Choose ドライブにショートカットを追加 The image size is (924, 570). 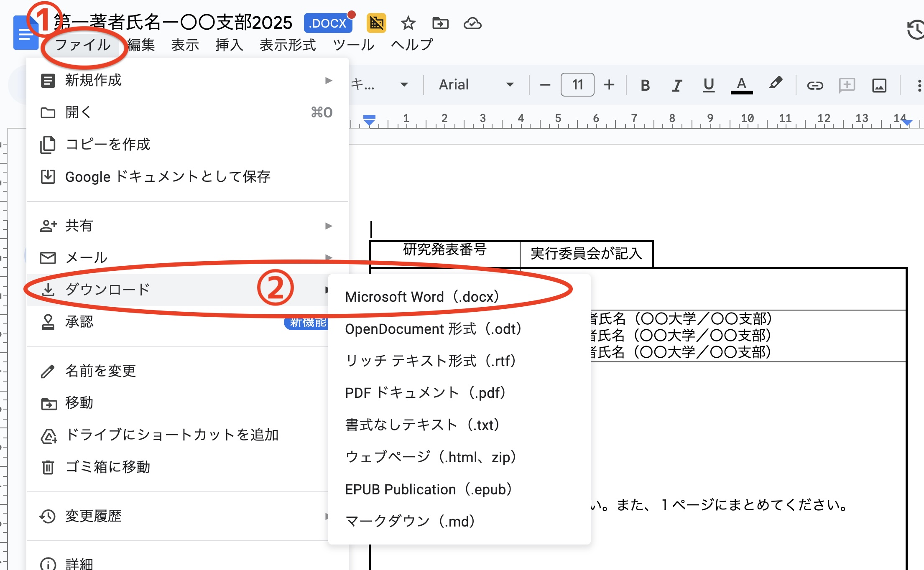click(178, 435)
